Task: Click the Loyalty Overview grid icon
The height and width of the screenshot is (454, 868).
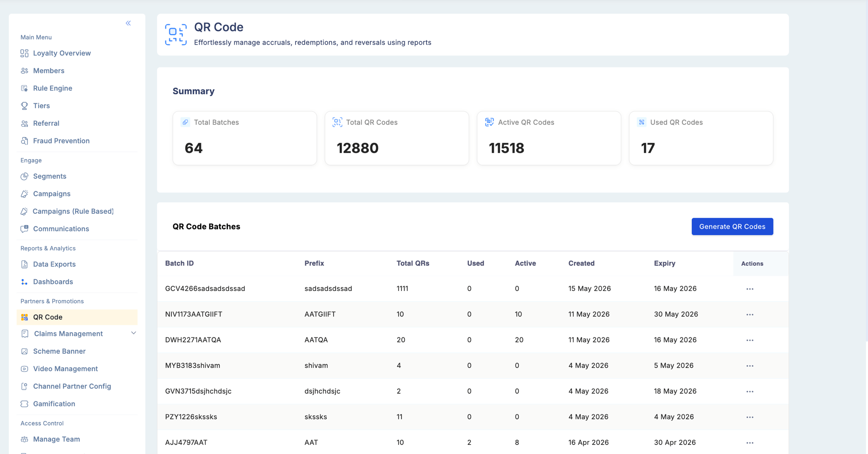Action: [x=24, y=53]
